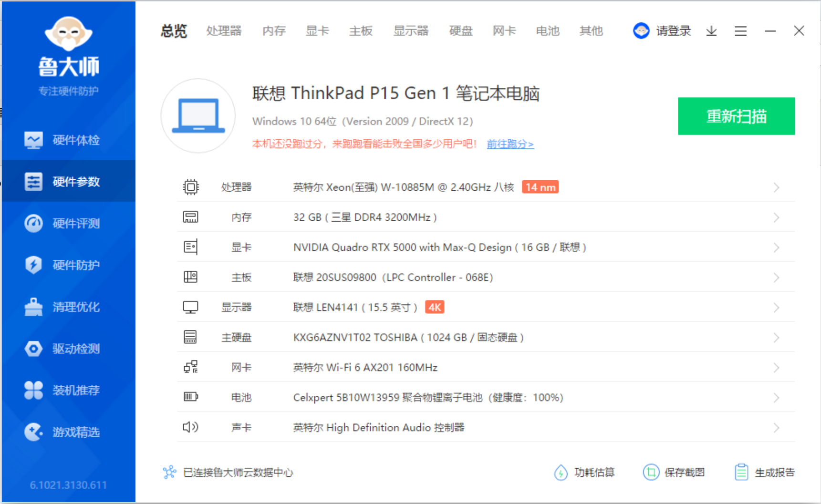Click the 主板 motherboard icon

(x=191, y=277)
